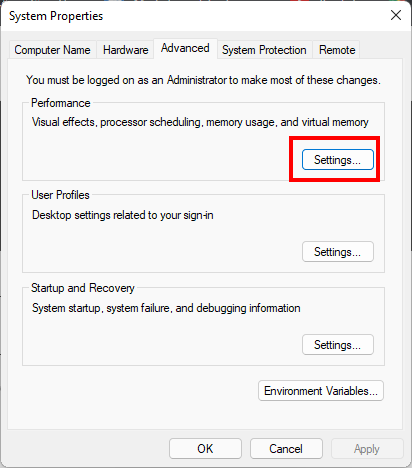Viewport: 412px width, 468px height.
Task: Select the Advanced tab
Action: click(185, 48)
